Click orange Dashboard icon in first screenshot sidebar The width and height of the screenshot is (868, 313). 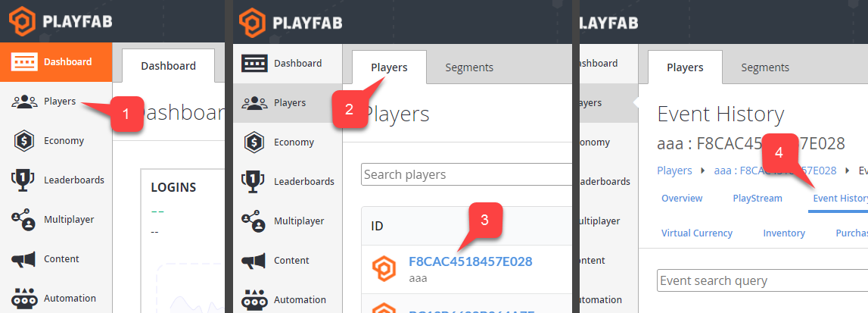tap(23, 61)
